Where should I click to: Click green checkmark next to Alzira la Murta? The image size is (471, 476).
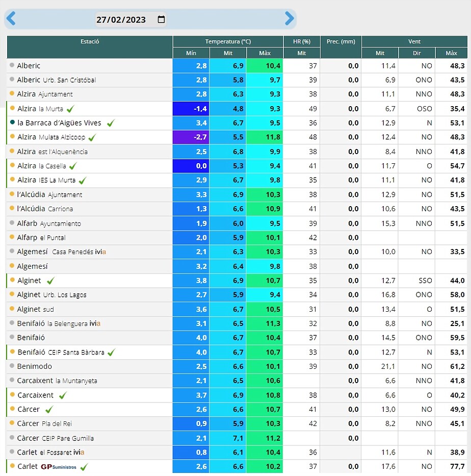[70, 109]
